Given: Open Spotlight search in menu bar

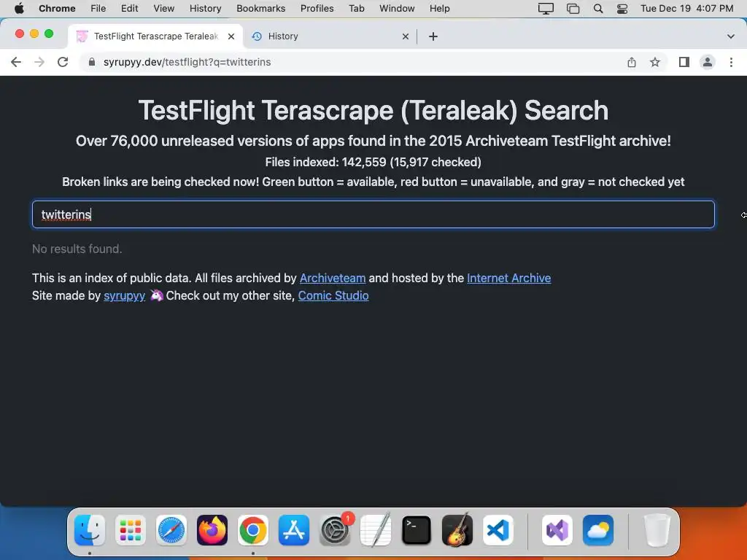Looking at the screenshot, I should 598,9.
